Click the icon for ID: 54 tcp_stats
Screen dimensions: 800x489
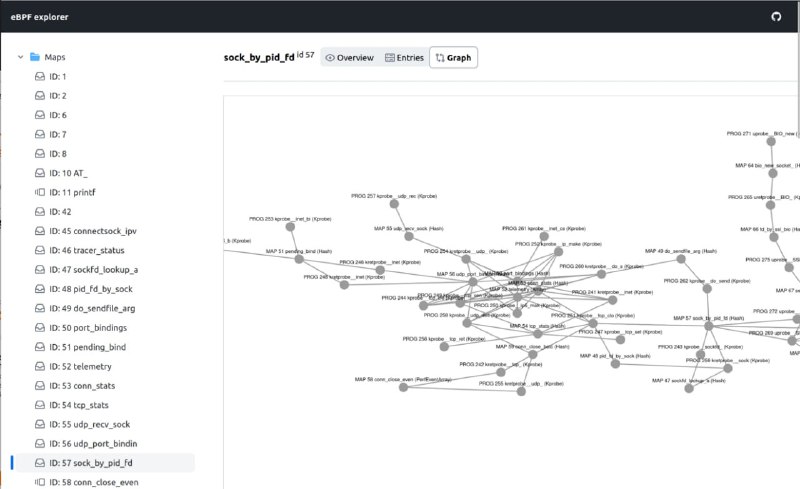tap(40, 405)
